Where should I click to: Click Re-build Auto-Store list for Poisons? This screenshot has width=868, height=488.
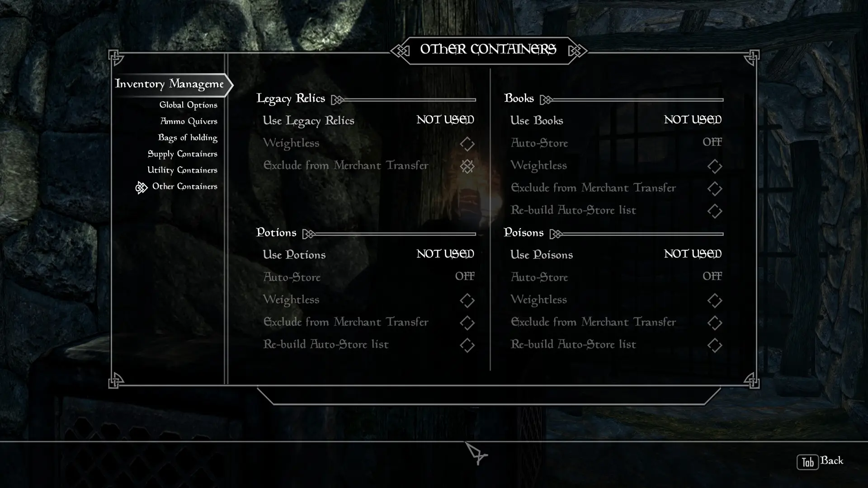tap(573, 344)
